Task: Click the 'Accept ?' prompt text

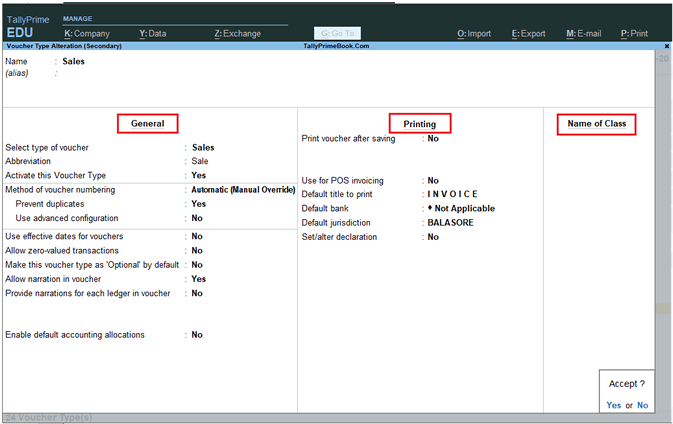Action: coord(627,384)
